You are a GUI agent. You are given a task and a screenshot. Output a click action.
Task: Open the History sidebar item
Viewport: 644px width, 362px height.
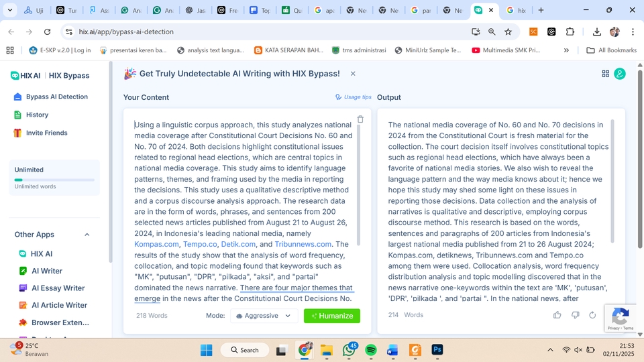pyautogui.click(x=37, y=115)
